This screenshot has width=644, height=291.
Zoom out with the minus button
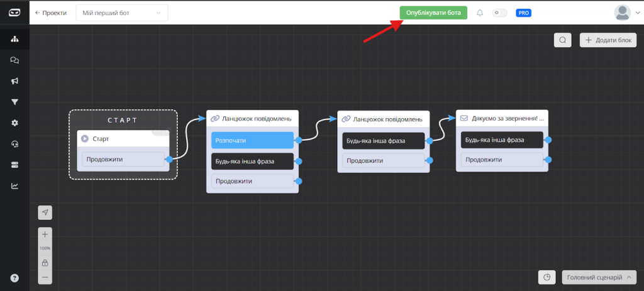tap(45, 277)
